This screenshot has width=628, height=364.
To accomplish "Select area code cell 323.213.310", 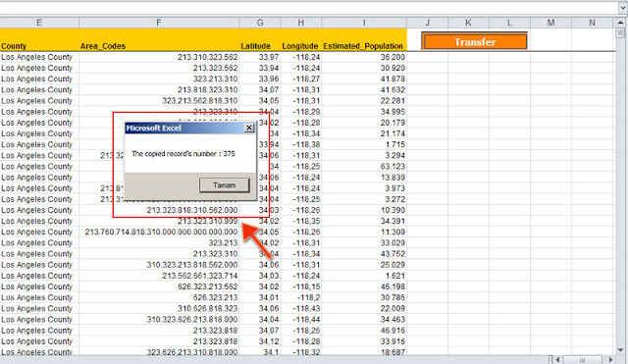I will click(x=159, y=78).
